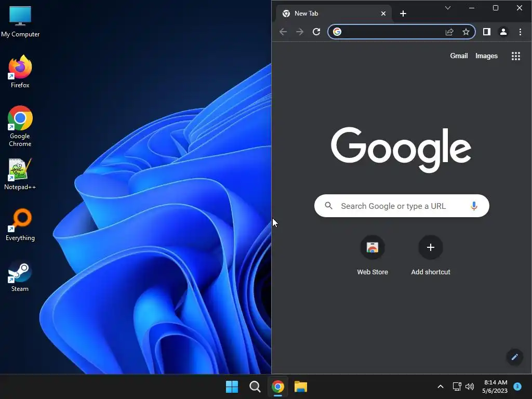This screenshot has height=399, width=532.
Task: Bookmark this tab with the star icon
Action: [x=466, y=32]
